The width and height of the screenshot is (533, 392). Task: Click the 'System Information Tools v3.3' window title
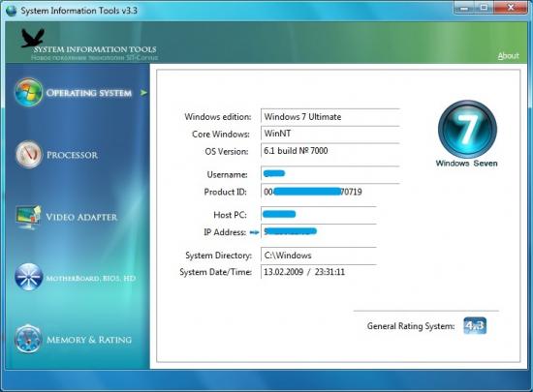79,11
